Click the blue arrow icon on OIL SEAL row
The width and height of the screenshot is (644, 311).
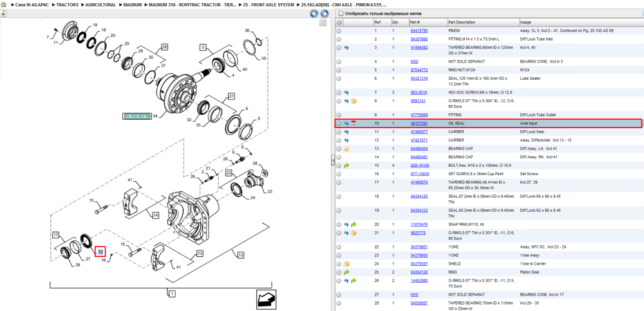346,123
